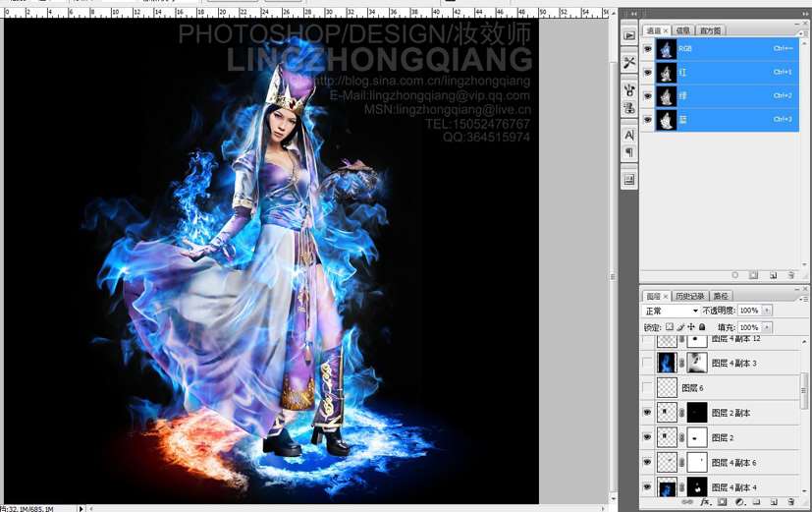Open the Layer Comps panel icon
This screenshot has width=812, height=512.
629,180
